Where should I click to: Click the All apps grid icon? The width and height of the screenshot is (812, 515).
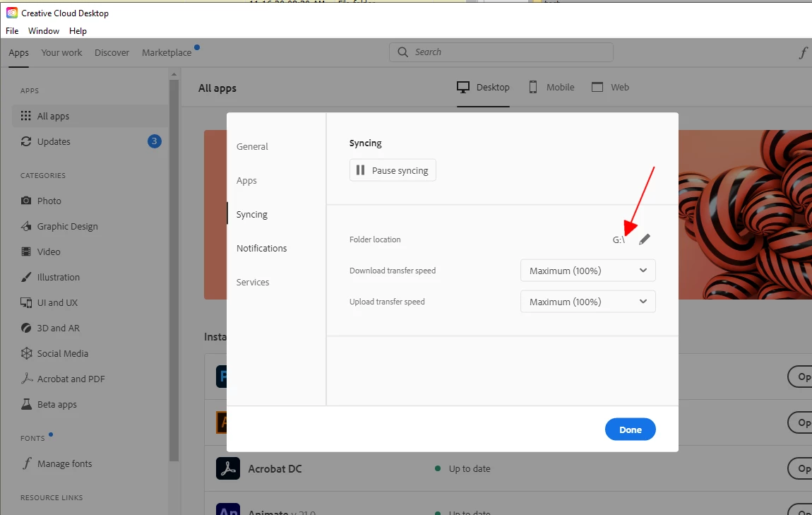click(x=25, y=116)
